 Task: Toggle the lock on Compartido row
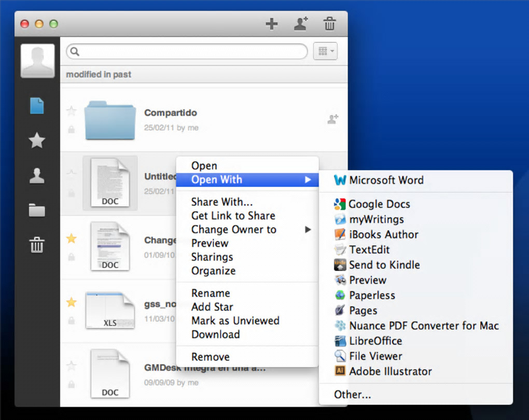[x=72, y=130]
